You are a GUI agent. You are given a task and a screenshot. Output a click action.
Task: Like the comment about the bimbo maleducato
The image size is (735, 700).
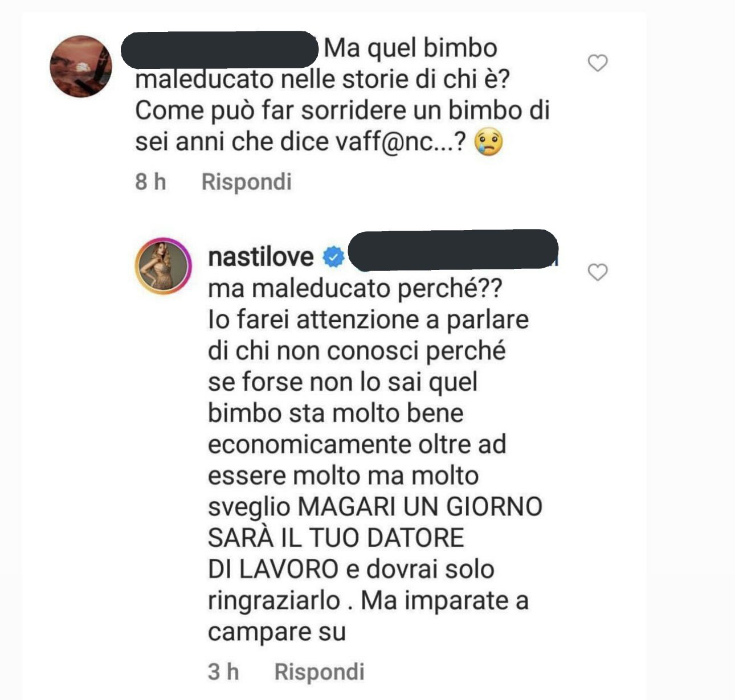tap(597, 63)
